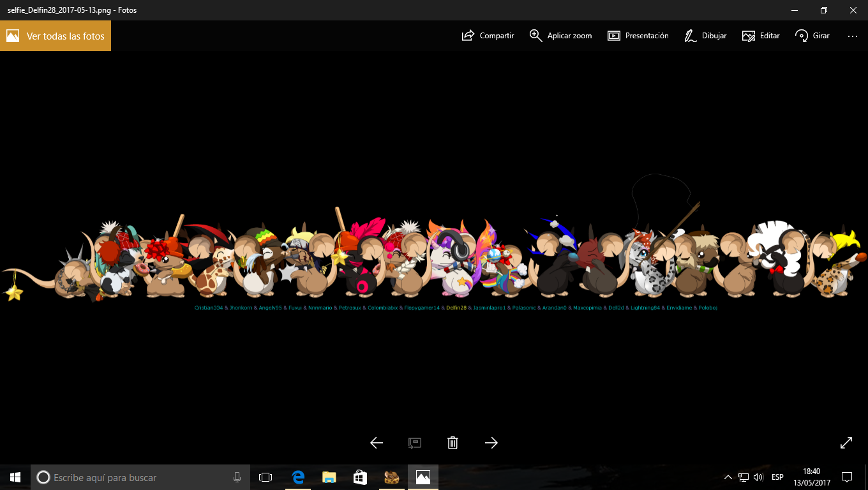Launch Microsoft Edge from the taskbar

297,477
